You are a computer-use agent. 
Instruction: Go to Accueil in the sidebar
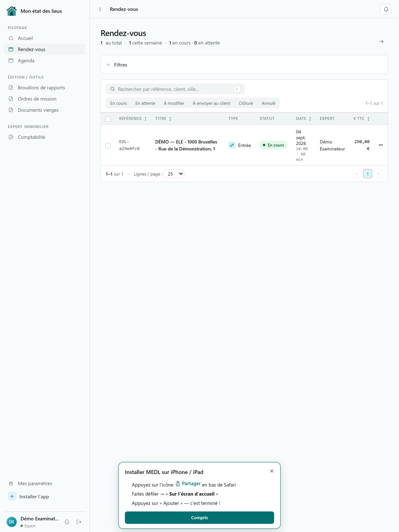(45, 38)
